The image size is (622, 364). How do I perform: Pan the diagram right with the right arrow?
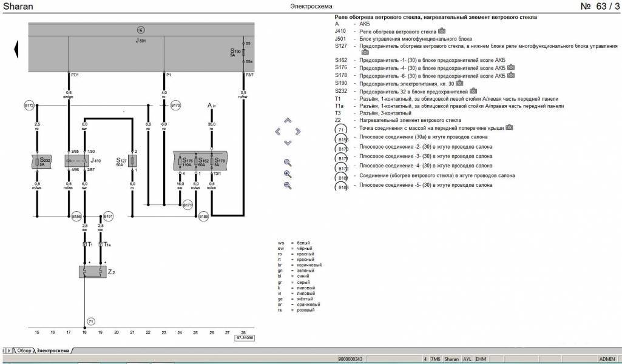[297, 131]
